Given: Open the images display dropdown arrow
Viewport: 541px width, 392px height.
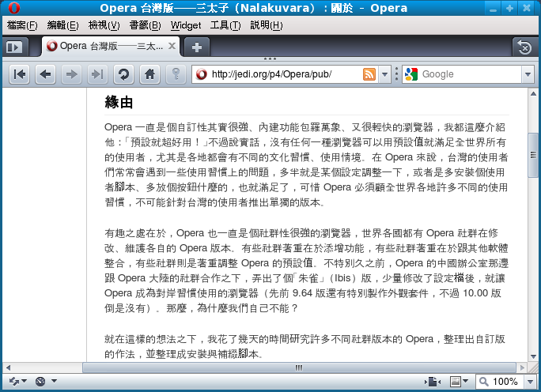Looking at the screenshot, I should (465, 381).
